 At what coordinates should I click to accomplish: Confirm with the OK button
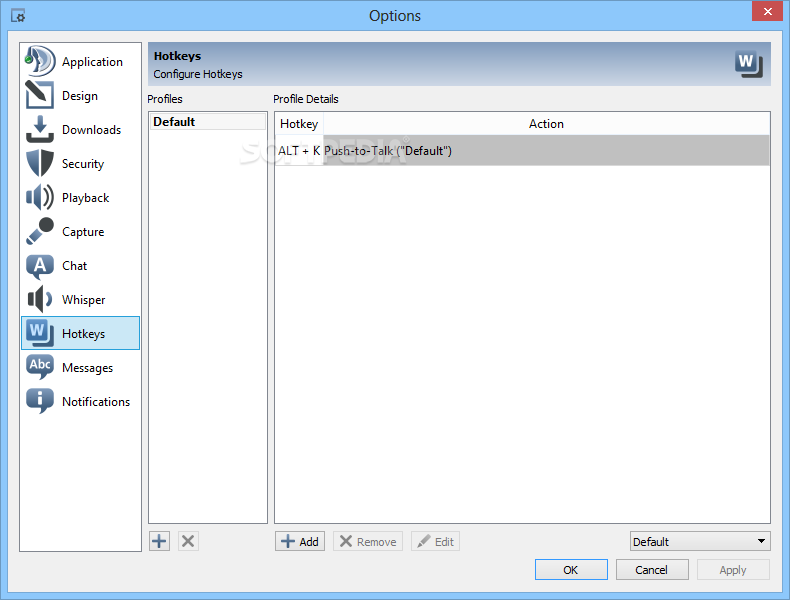tap(571, 569)
